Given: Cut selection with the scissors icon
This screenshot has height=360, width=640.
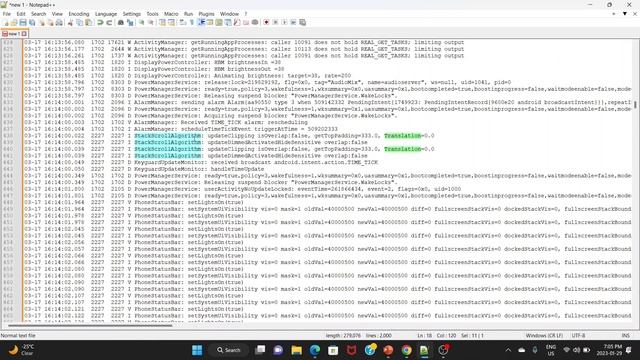Looking at the screenshot, I should (x=70, y=22).
